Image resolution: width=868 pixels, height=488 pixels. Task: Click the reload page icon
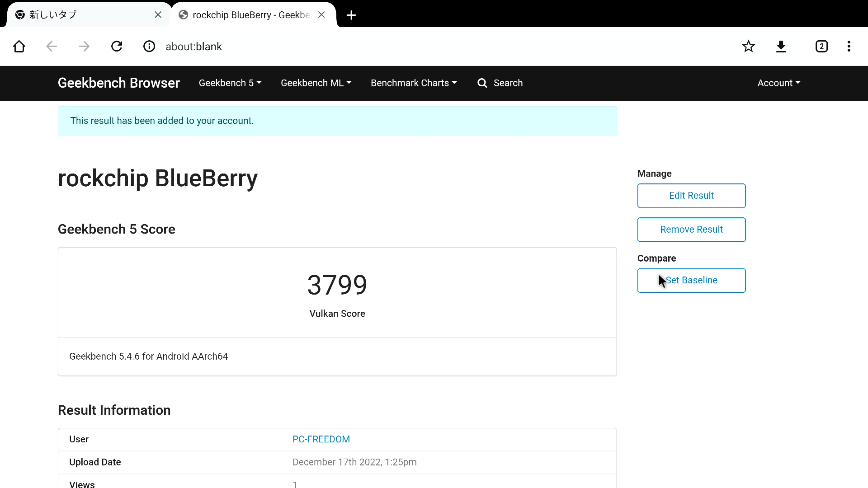click(117, 47)
